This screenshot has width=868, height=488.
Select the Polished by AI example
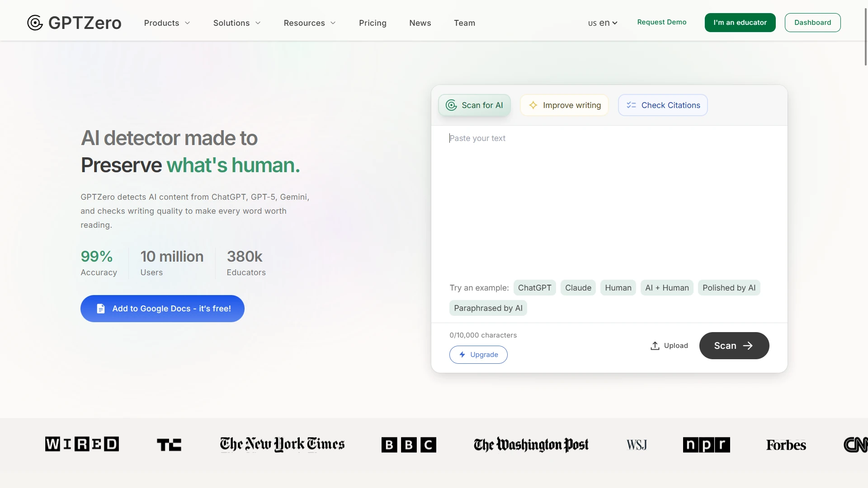point(729,288)
